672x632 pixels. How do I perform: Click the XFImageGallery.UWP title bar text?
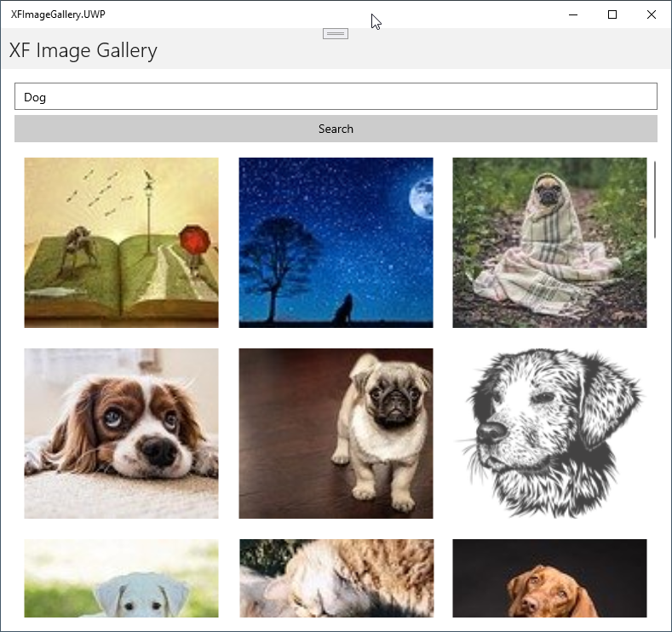[58, 14]
